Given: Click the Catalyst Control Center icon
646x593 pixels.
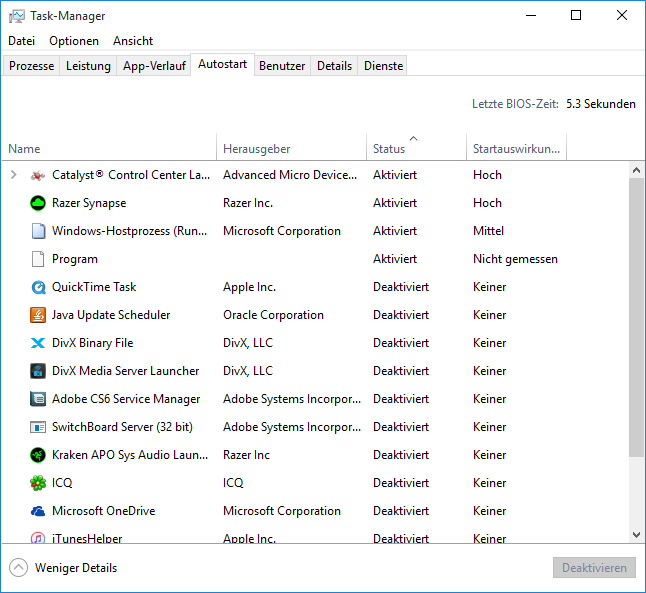Looking at the screenshot, I should pyautogui.click(x=38, y=176).
